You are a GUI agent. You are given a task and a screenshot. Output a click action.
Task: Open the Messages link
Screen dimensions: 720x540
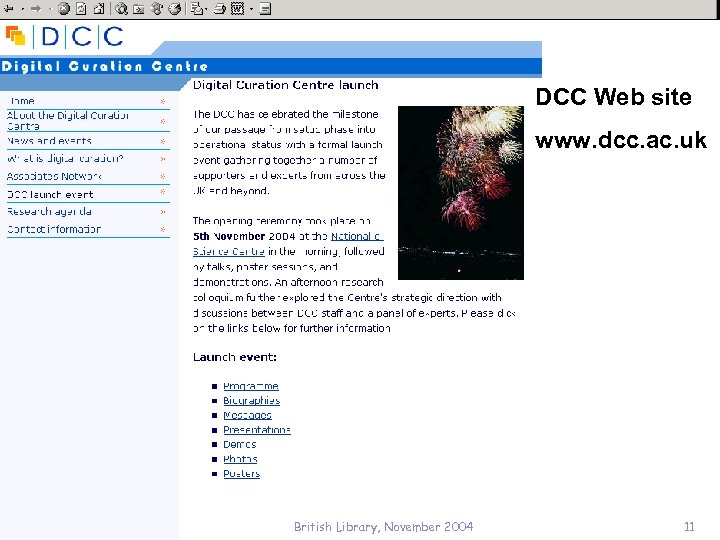pos(248,415)
